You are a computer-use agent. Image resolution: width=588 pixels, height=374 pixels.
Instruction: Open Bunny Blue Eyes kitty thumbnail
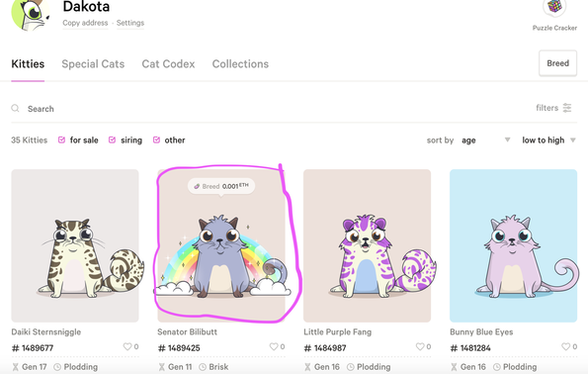point(513,245)
